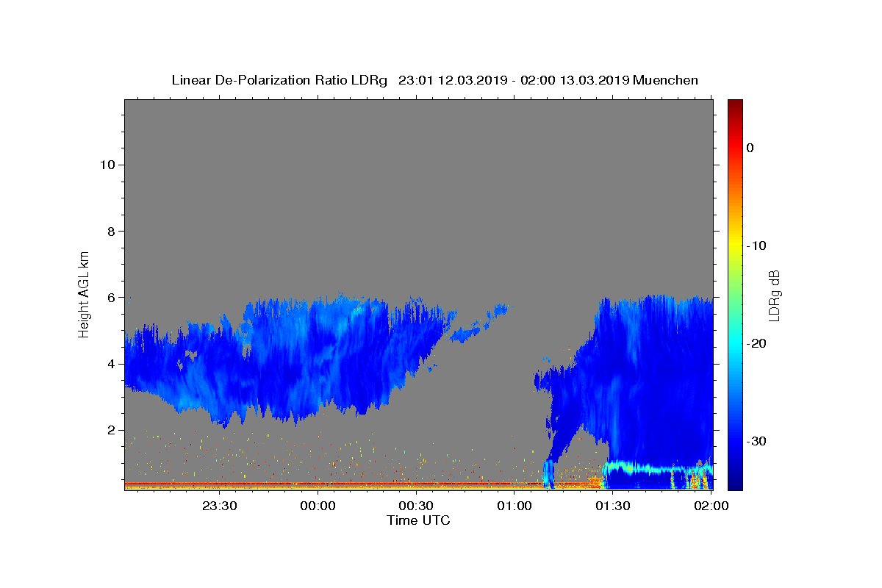882x588 pixels.
Task: Click the -10 value on the colorbar
Action: click(x=756, y=245)
